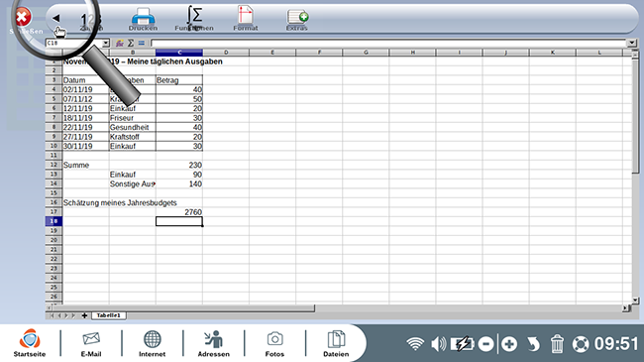The width and height of the screenshot is (644, 362).
Task: Open E-Mail from the bottom dock
Action: [91, 343]
